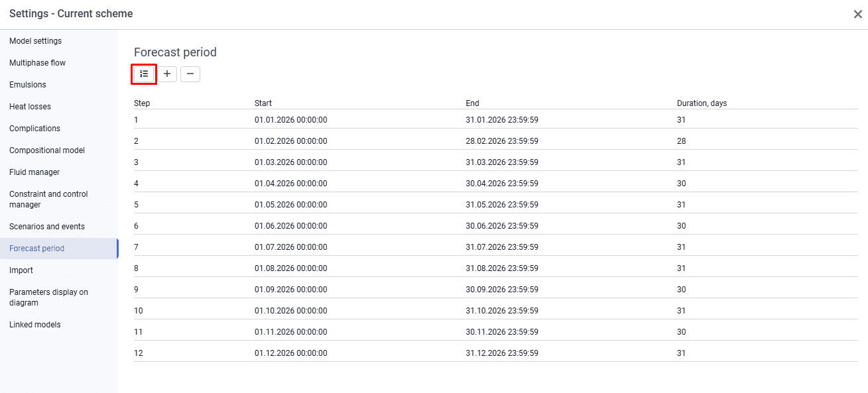
Task: Click the End column header
Action: pos(473,103)
